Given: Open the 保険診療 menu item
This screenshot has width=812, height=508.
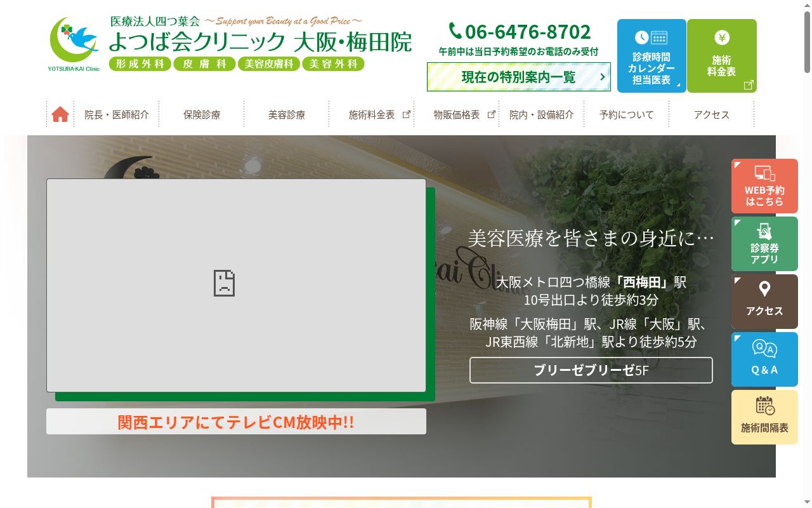Looking at the screenshot, I should click(x=202, y=114).
